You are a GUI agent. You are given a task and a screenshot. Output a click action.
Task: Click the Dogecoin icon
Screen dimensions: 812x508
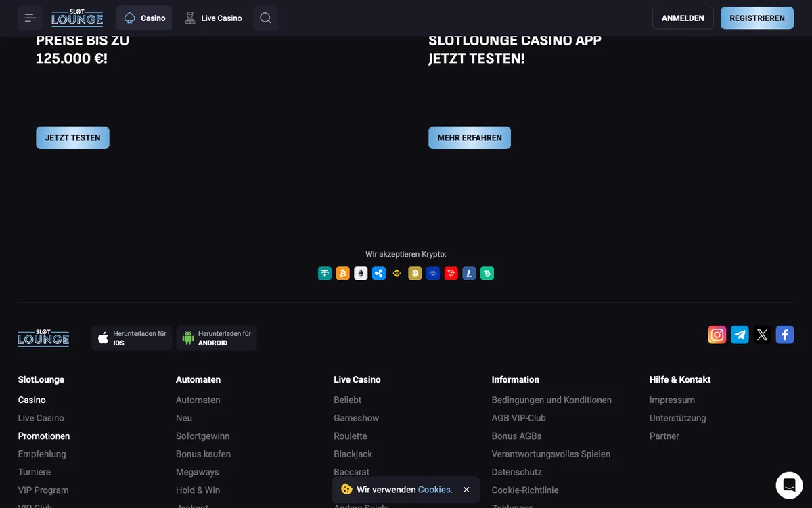(415, 274)
